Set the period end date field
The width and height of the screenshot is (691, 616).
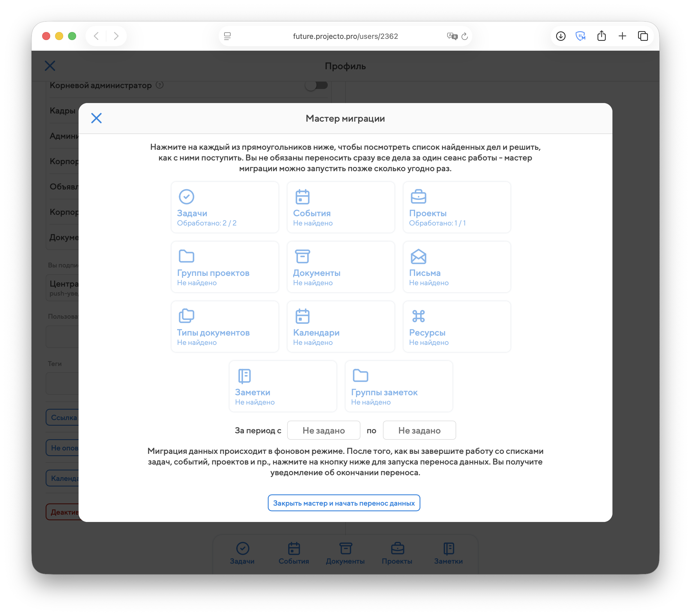point(419,430)
